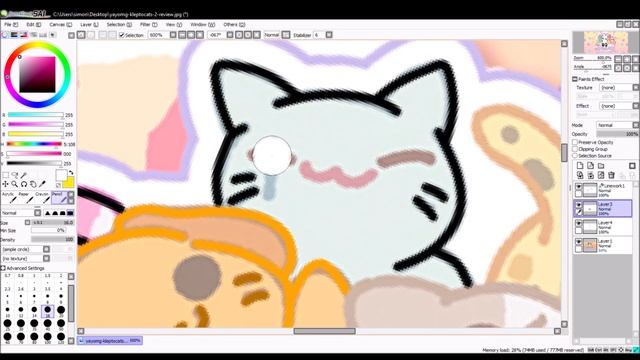This screenshot has width=640, height=360.
Task: Delete the selected layer via trash icon
Action: [x=611, y=175]
